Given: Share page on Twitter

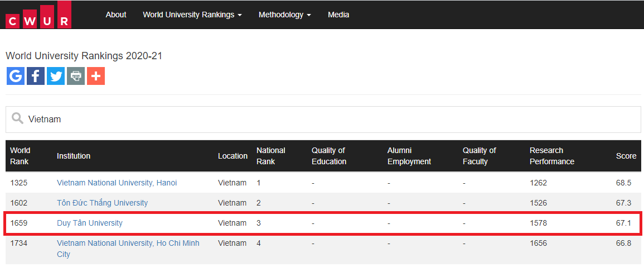Looking at the screenshot, I should (x=56, y=76).
